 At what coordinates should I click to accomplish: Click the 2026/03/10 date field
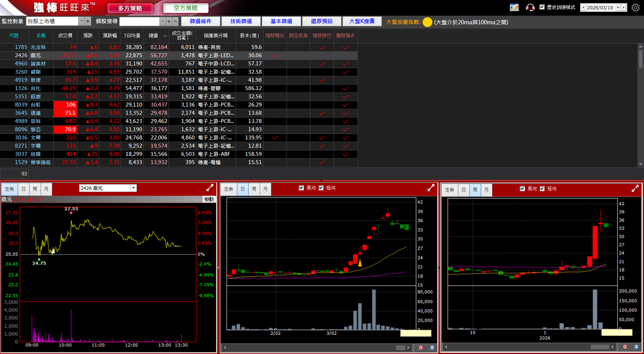(x=600, y=7)
